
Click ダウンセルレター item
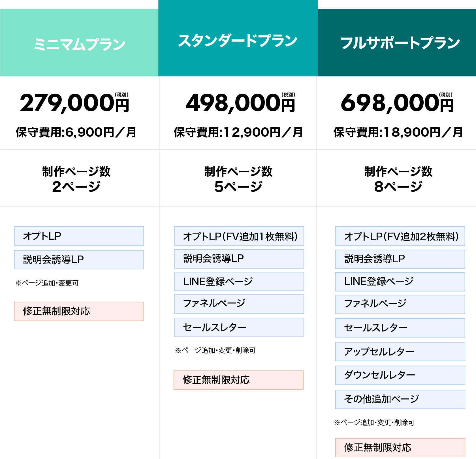click(x=400, y=375)
